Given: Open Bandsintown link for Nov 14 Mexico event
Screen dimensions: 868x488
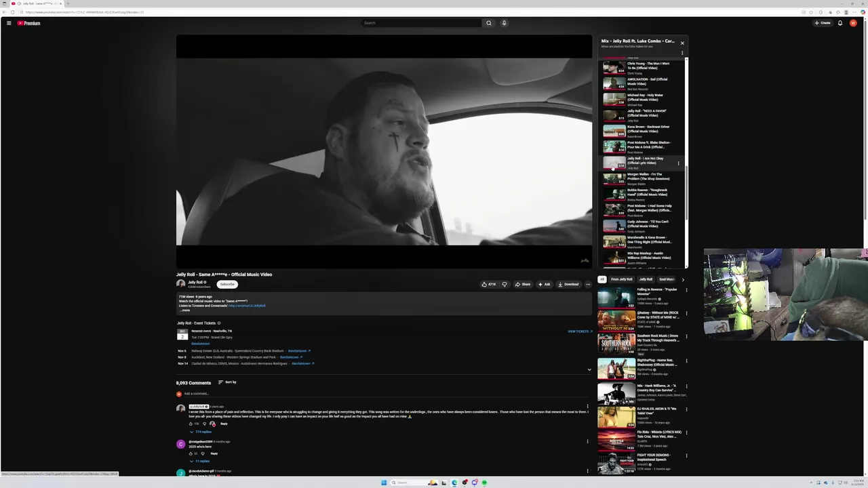Looking at the screenshot, I should click(x=302, y=363).
